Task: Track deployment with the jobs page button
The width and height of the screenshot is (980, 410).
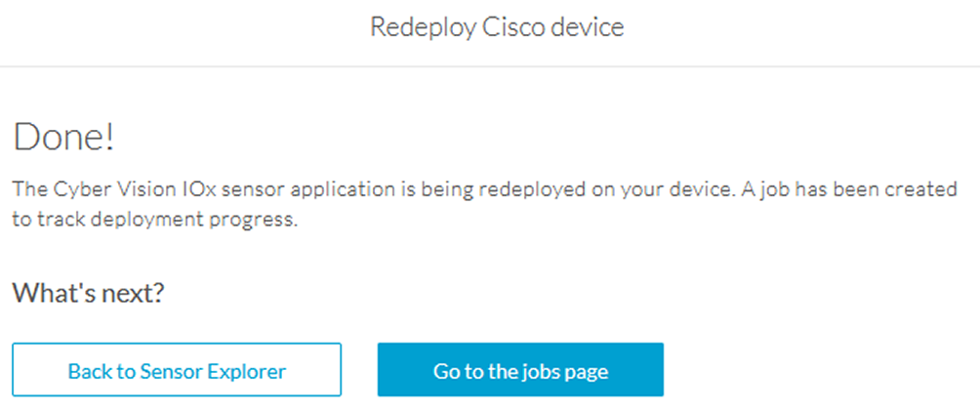Action: (520, 369)
